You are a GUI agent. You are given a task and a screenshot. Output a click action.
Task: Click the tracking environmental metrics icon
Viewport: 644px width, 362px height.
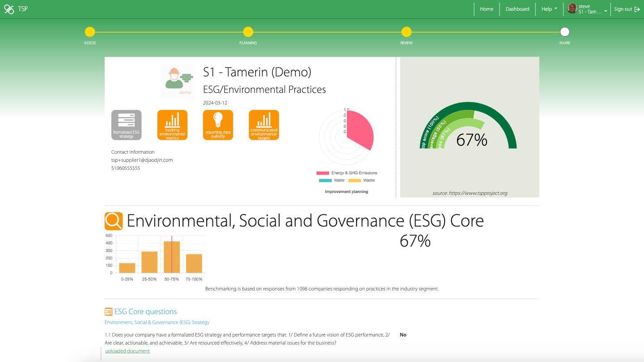pos(172,125)
